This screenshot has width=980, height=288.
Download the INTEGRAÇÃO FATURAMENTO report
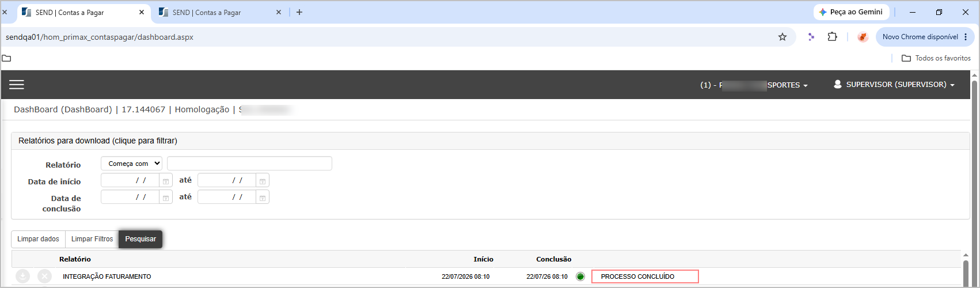click(x=22, y=276)
